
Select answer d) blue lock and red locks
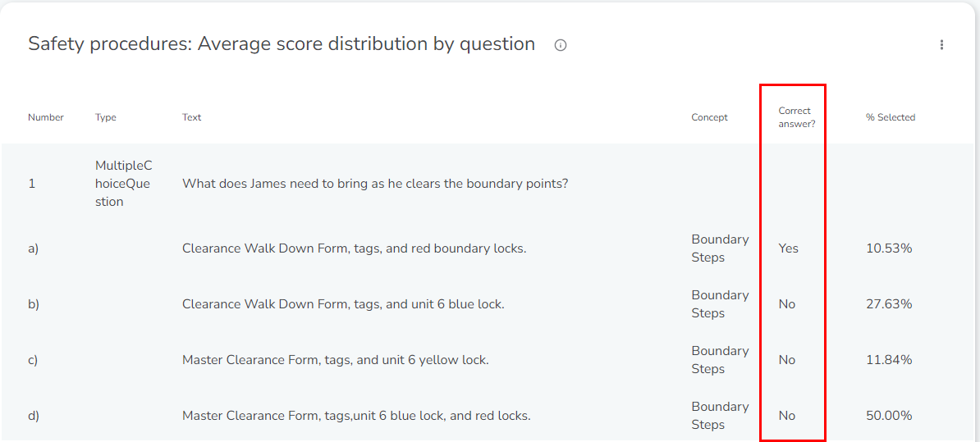tap(356, 416)
